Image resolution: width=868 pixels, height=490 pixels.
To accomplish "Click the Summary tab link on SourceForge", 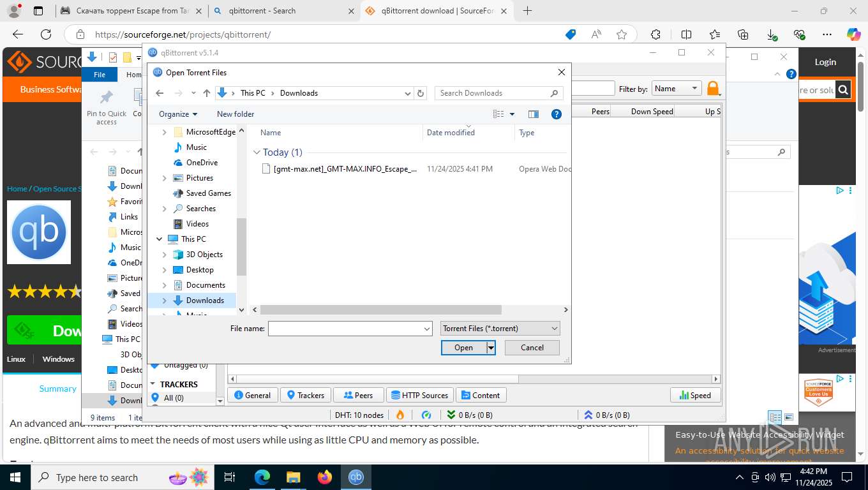I will point(57,389).
